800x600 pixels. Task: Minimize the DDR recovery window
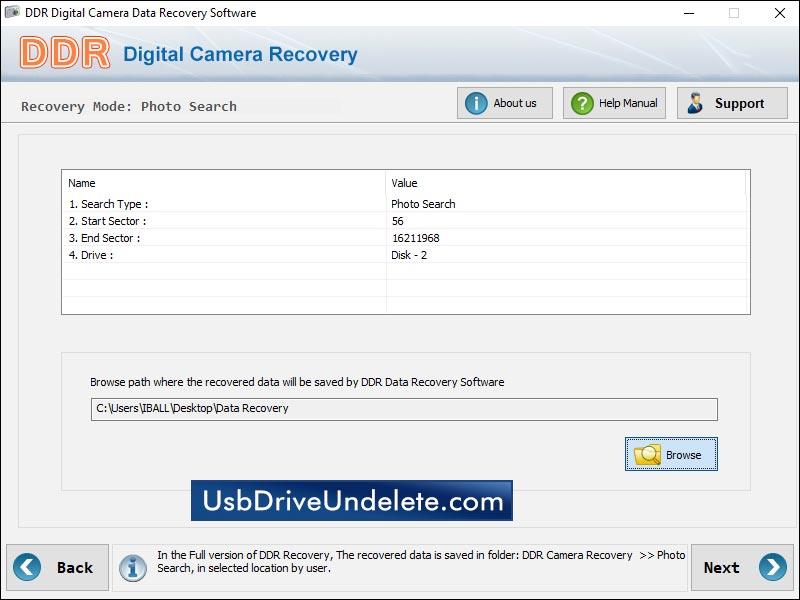pyautogui.click(x=689, y=13)
